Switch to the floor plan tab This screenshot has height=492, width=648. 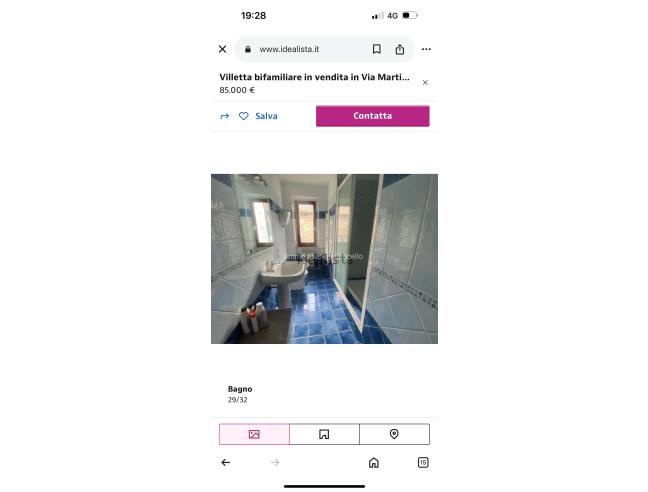[324, 434]
